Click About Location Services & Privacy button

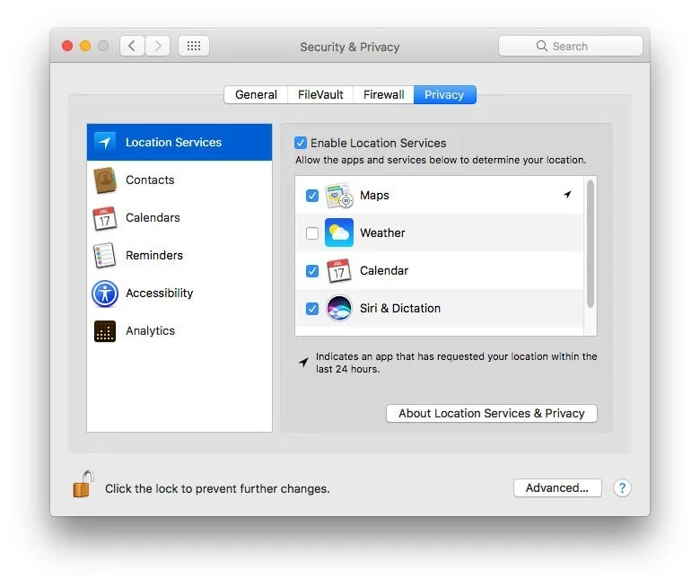(x=491, y=414)
